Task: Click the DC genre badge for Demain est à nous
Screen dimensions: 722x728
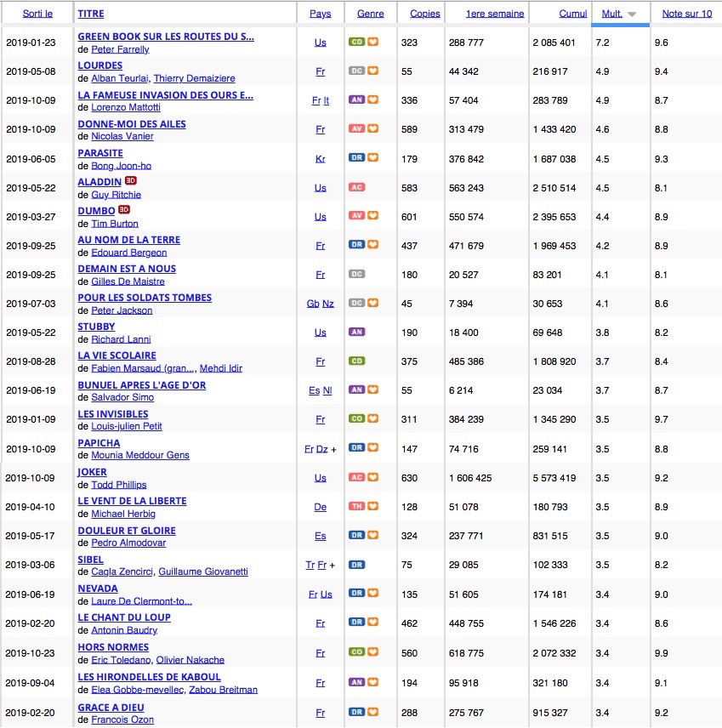Action: pyautogui.click(x=356, y=274)
